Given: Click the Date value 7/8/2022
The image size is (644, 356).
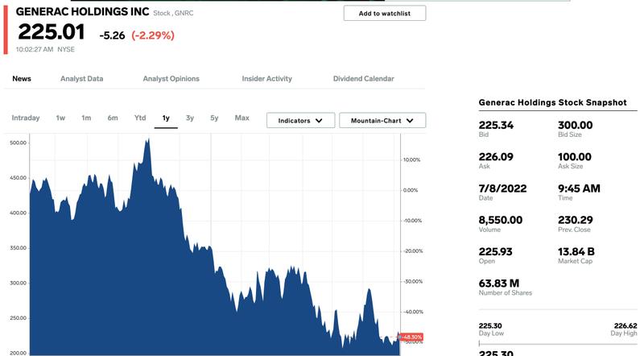Looking at the screenshot, I should click(502, 188).
